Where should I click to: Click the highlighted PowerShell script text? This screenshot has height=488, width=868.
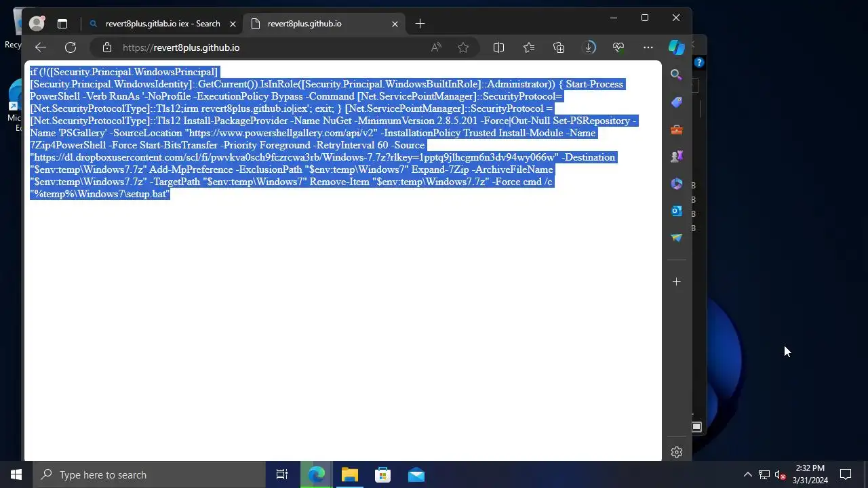[333, 133]
